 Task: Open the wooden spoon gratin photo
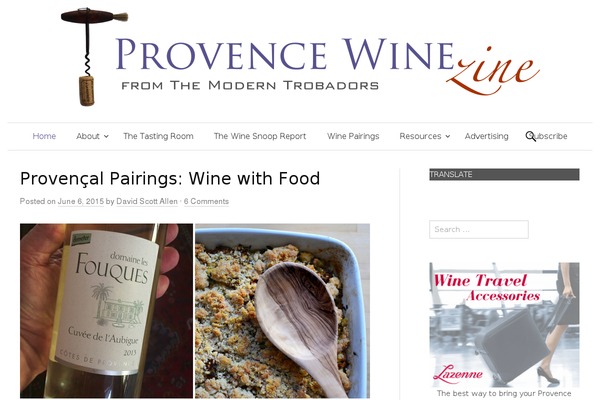pyautogui.click(x=282, y=311)
